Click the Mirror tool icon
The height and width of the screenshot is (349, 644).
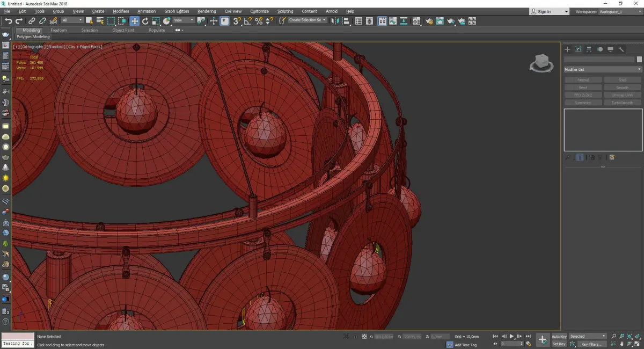tap(335, 21)
